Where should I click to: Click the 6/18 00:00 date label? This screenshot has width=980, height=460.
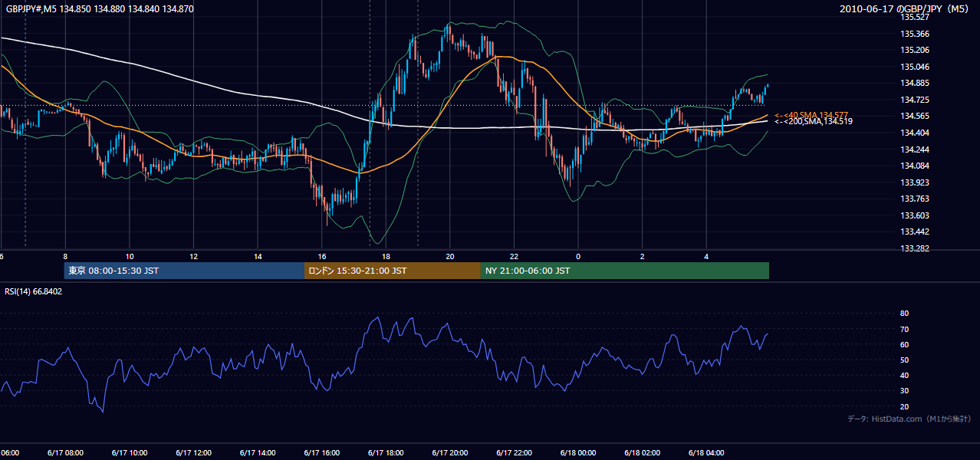click(x=577, y=453)
